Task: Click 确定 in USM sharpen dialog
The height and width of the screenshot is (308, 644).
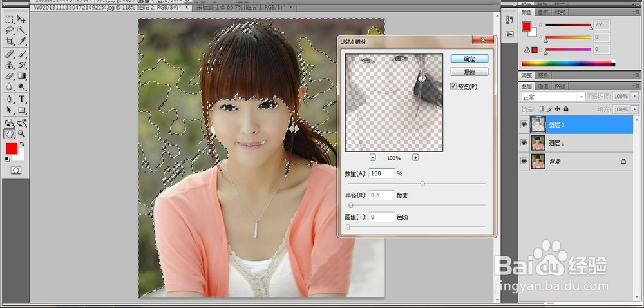Action: pyautogui.click(x=469, y=59)
